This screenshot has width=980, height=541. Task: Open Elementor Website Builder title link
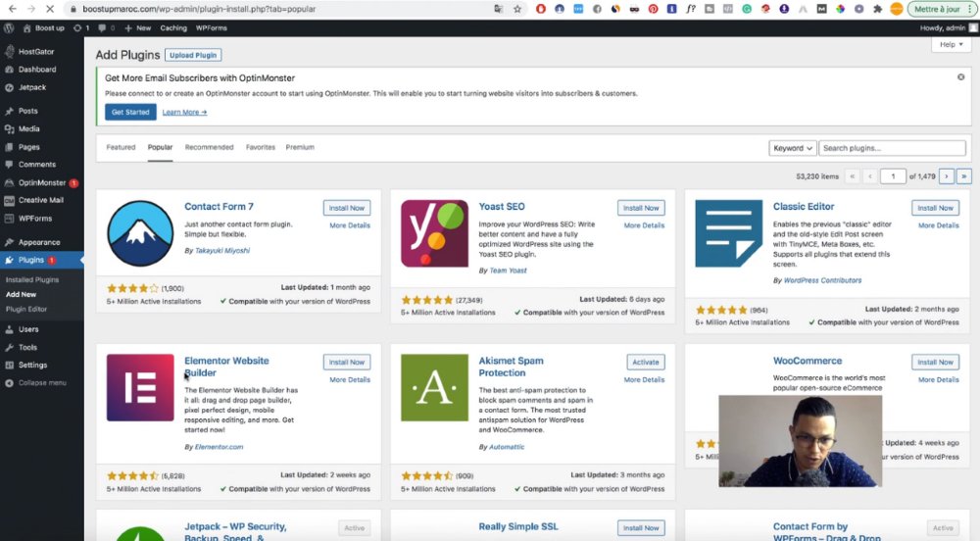pos(226,367)
